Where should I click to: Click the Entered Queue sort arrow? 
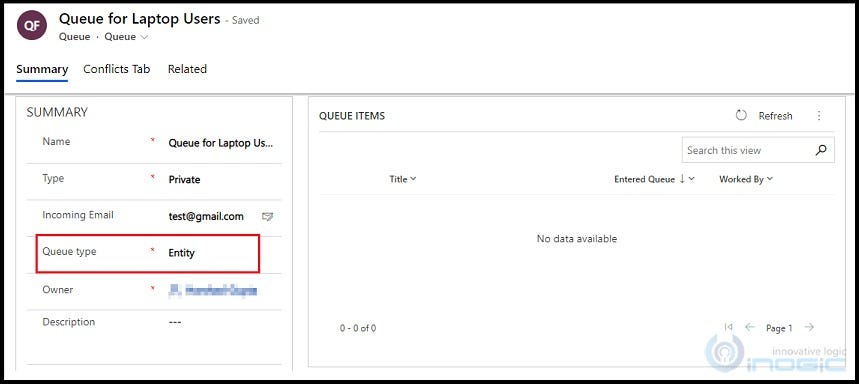[682, 179]
